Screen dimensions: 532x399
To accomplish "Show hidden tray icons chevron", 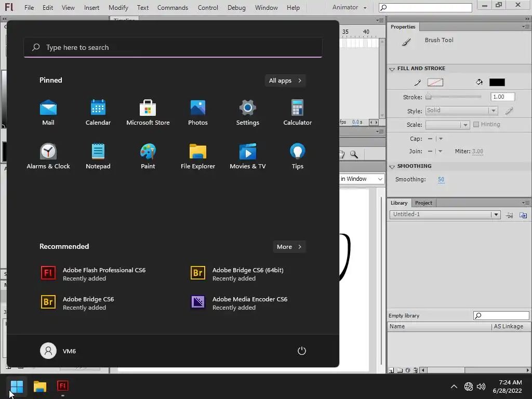I will click(454, 387).
